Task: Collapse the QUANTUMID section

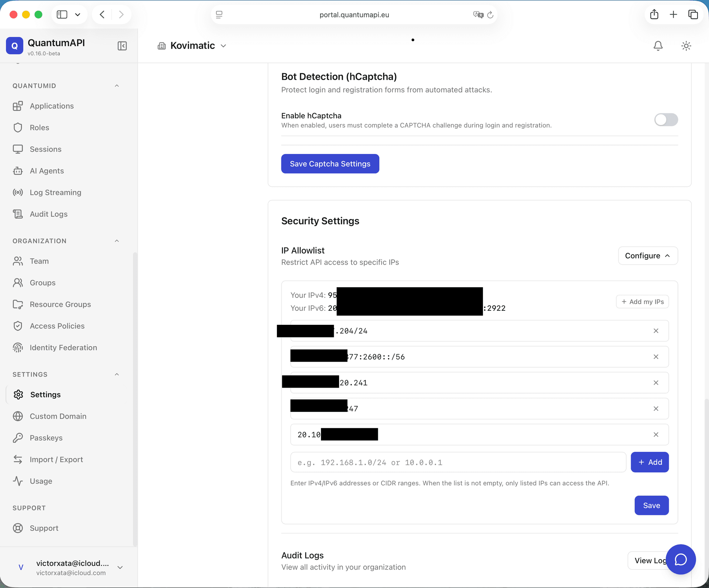Action: [x=116, y=85]
